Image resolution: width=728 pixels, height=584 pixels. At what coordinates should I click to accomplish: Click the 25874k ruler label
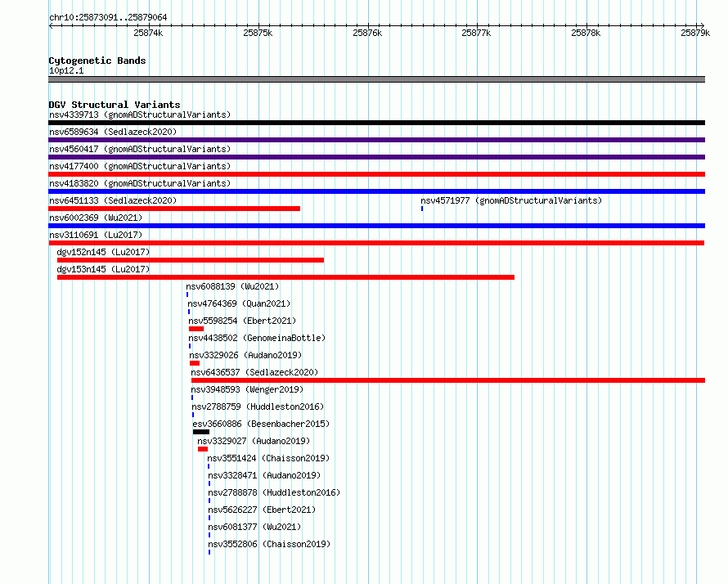coord(148,33)
